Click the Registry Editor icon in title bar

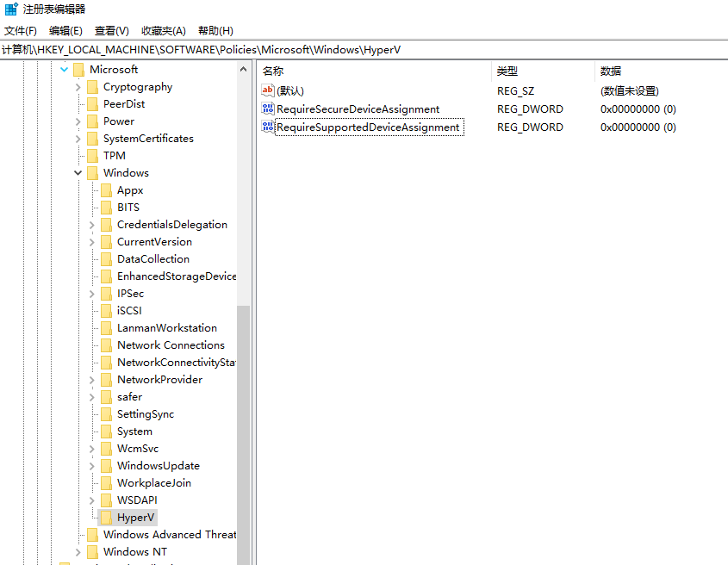(9, 9)
